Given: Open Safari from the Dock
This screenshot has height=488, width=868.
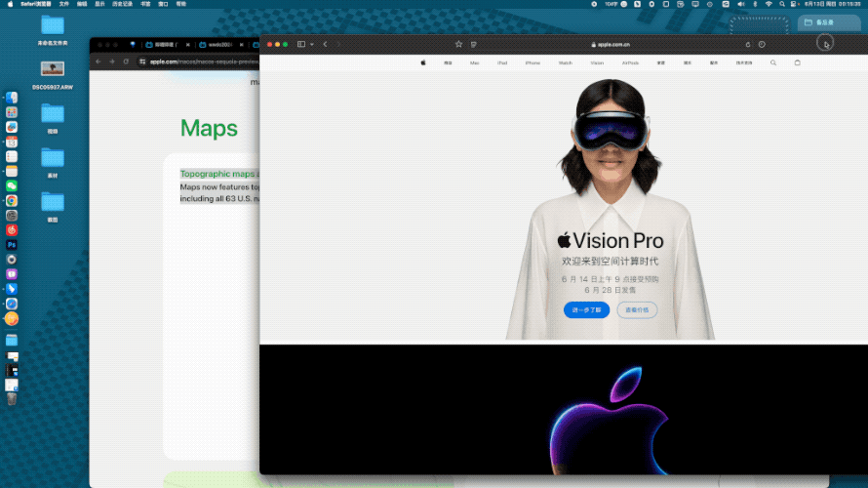Looking at the screenshot, I should click(x=12, y=304).
